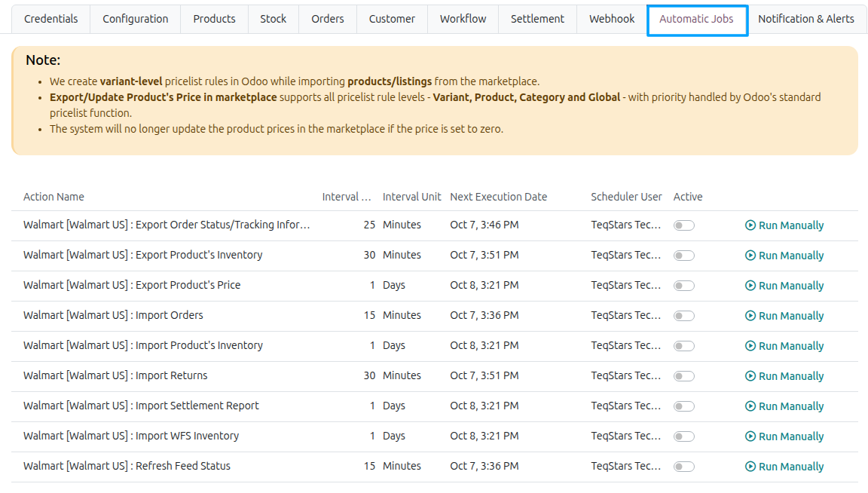Sort by Next Execution Date header

[498, 197]
